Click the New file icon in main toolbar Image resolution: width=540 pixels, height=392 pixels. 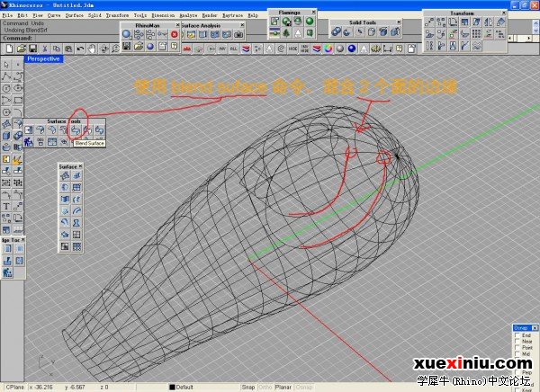(9, 49)
